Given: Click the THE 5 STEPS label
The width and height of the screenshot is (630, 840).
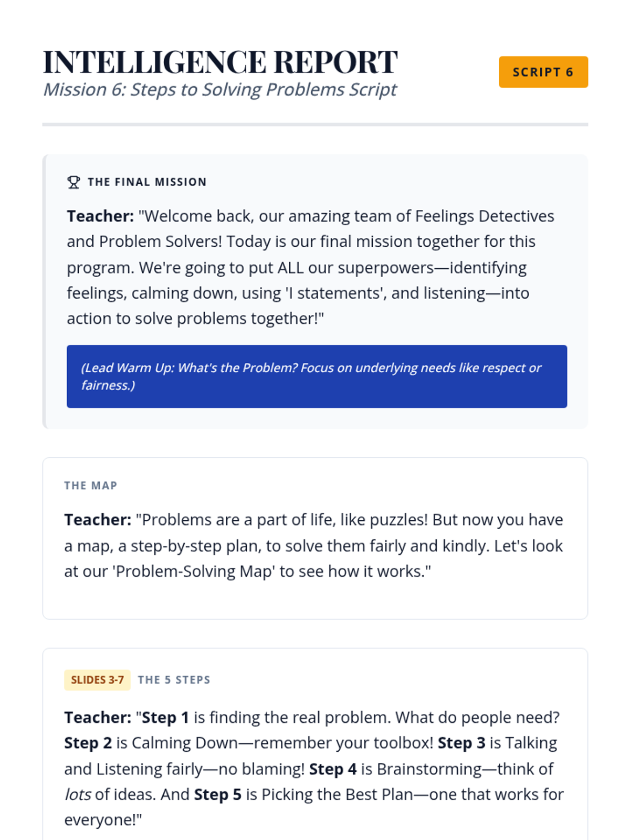Looking at the screenshot, I should tap(174, 680).
